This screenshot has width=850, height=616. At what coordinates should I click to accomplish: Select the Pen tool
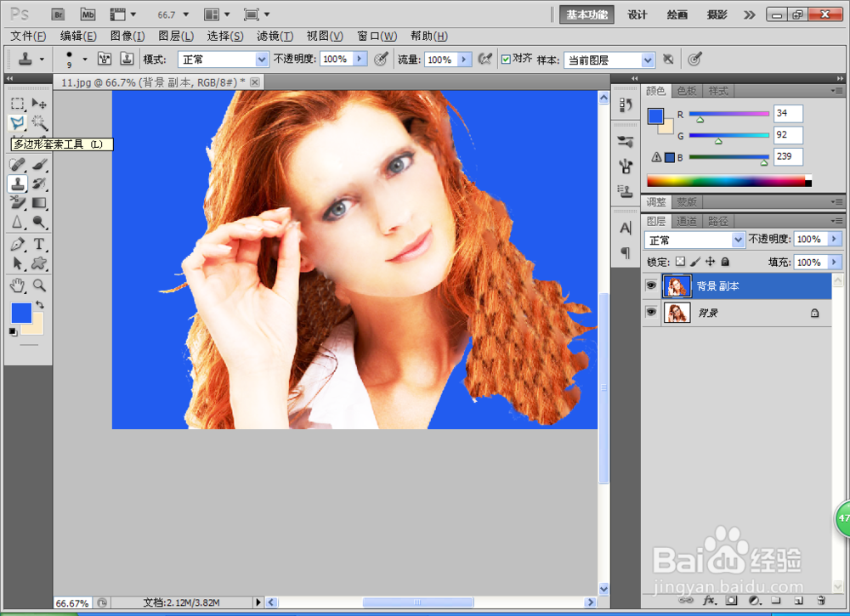[x=17, y=245]
